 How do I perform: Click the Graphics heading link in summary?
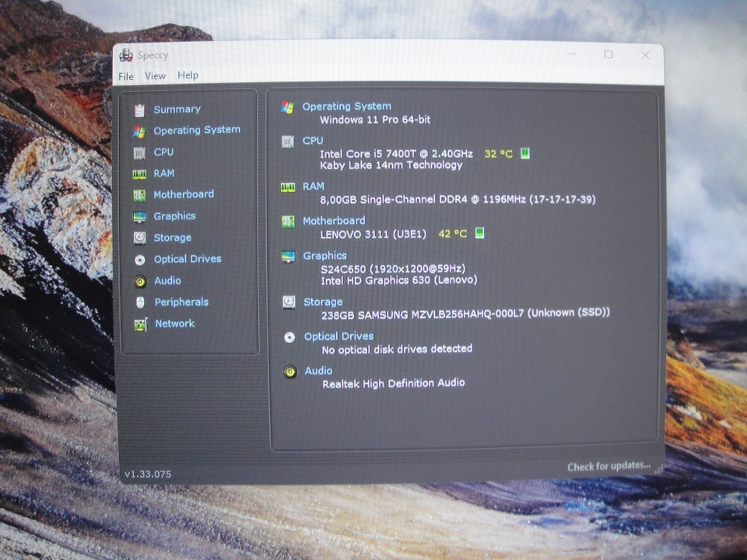pos(325,256)
